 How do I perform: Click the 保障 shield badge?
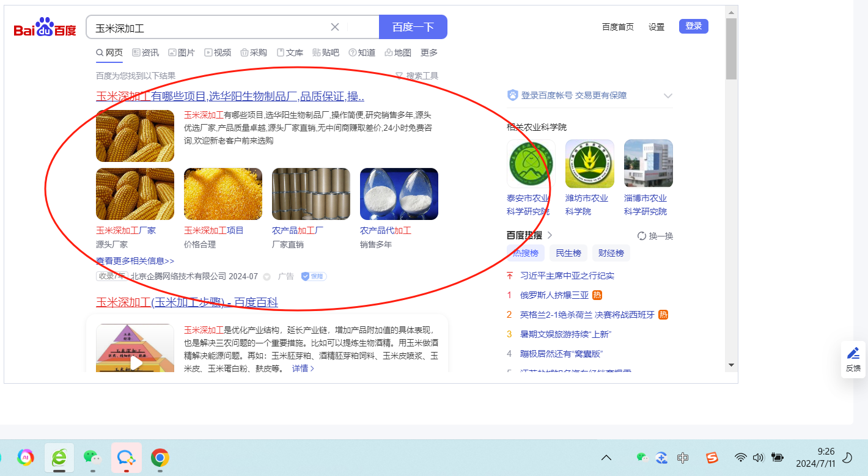pos(314,277)
